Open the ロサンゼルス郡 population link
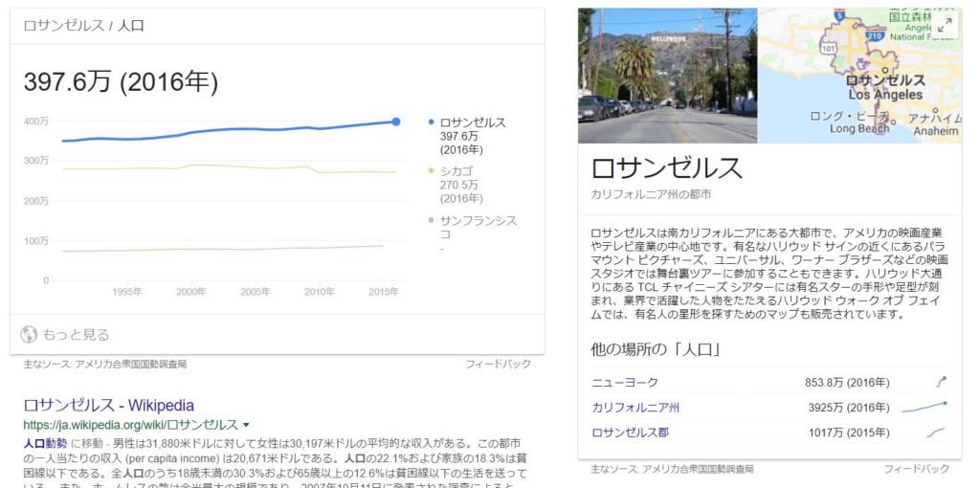The image size is (980, 488). click(630, 433)
